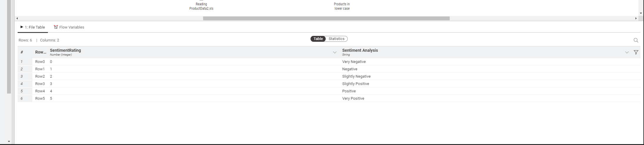Switch view to Table

click(318, 39)
